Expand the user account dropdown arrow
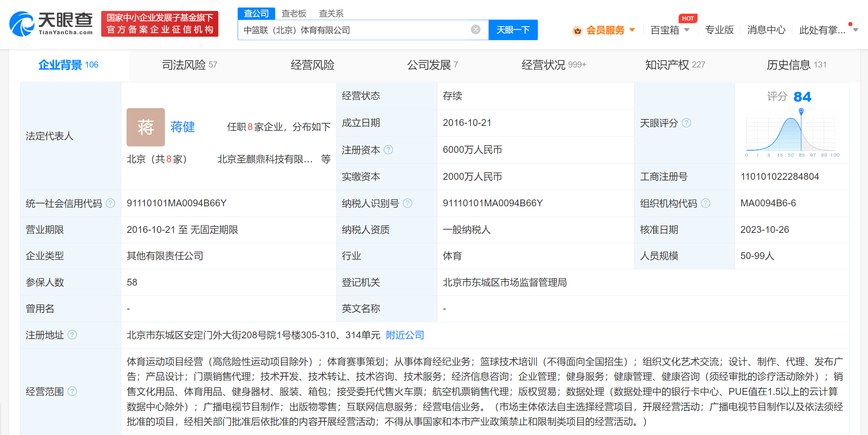This screenshot has width=868, height=435. click(x=855, y=30)
